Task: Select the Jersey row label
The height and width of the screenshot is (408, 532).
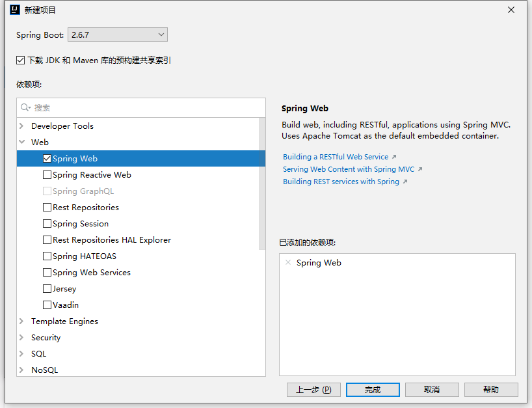Action: [64, 289]
